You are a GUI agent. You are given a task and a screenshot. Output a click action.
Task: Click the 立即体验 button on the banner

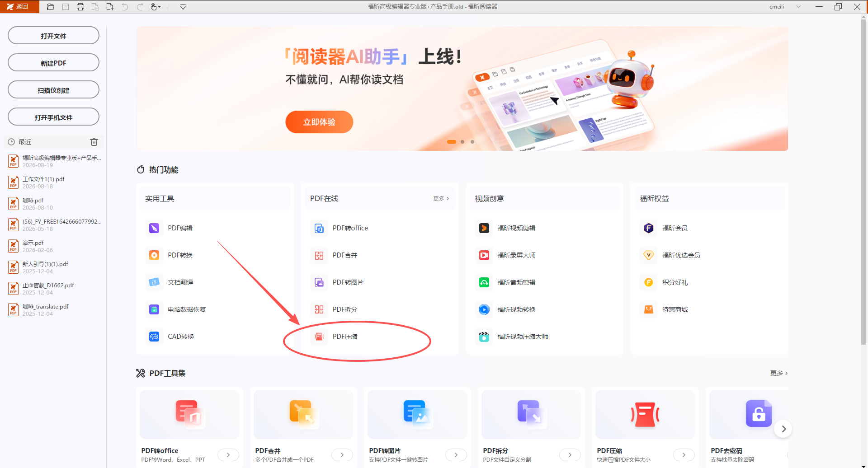click(x=319, y=122)
